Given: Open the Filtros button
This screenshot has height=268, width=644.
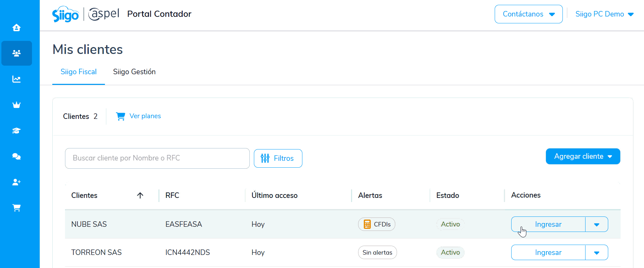Looking at the screenshot, I should point(278,158).
